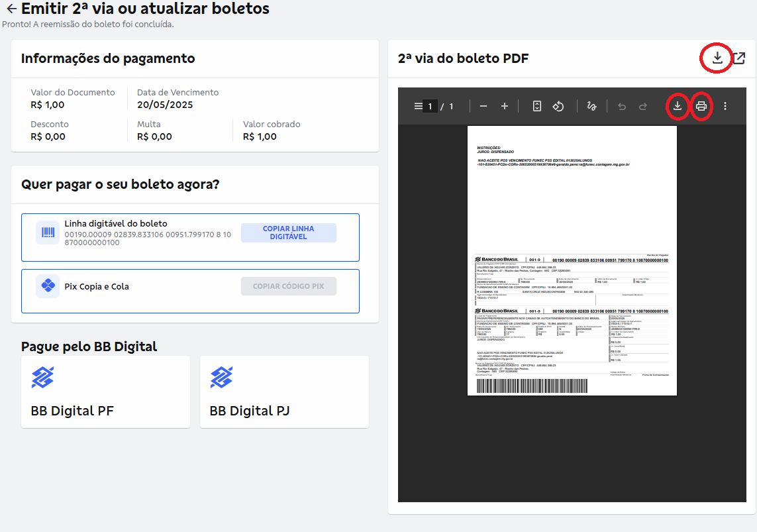
Task: Toggle the PDF viewer sidebar menu
Action: pos(417,106)
